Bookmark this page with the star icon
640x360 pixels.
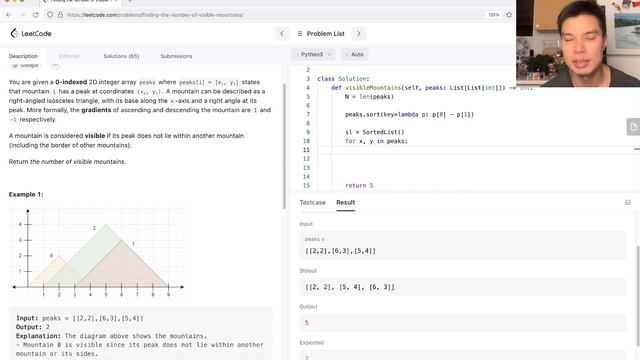tap(509, 15)
